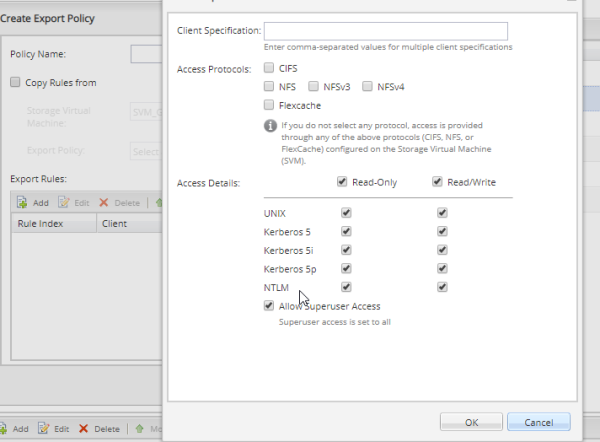Click the Client Specification text field
This screenshot has width=600, height=442.
(x=385, y=31)
